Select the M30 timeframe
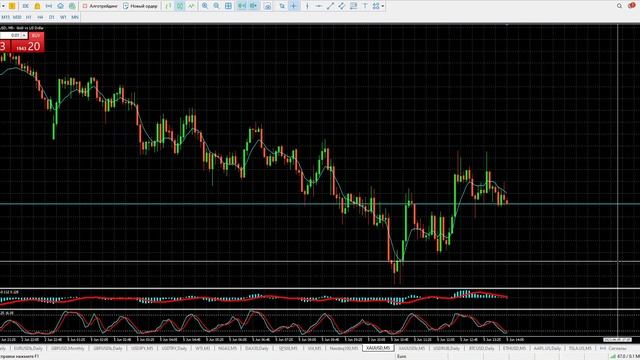Image resolution: width=640 pixels, height=360 pixels. click(x=17, y=17)
